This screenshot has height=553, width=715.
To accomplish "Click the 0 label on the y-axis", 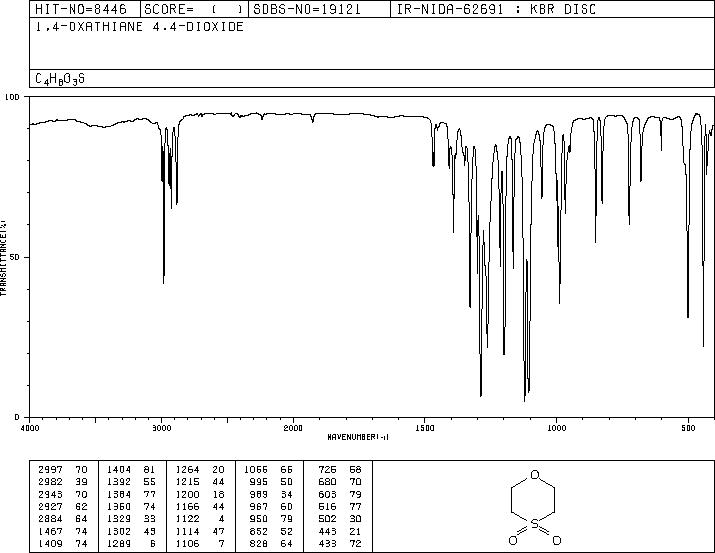I will point(17,417).
